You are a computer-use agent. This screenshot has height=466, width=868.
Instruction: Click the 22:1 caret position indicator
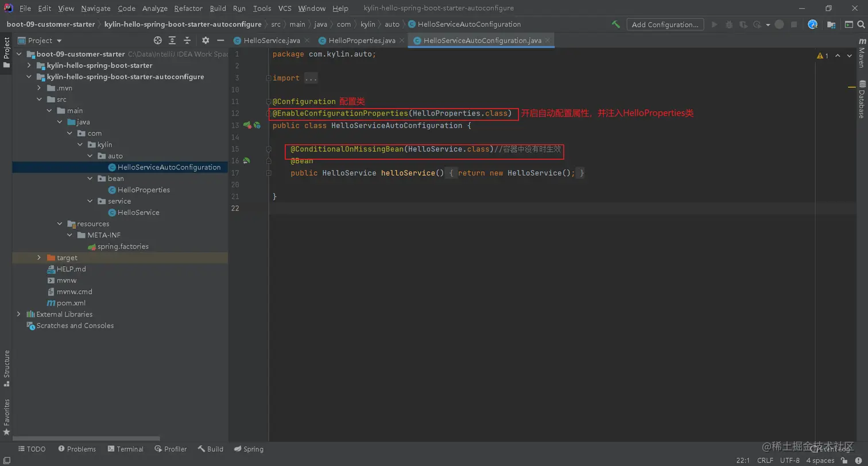[x=742, y=460]
